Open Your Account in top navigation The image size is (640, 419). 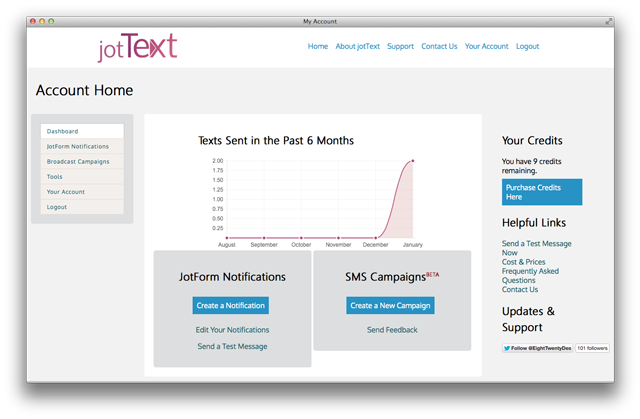pyautogui.click(x=486, y=46)
